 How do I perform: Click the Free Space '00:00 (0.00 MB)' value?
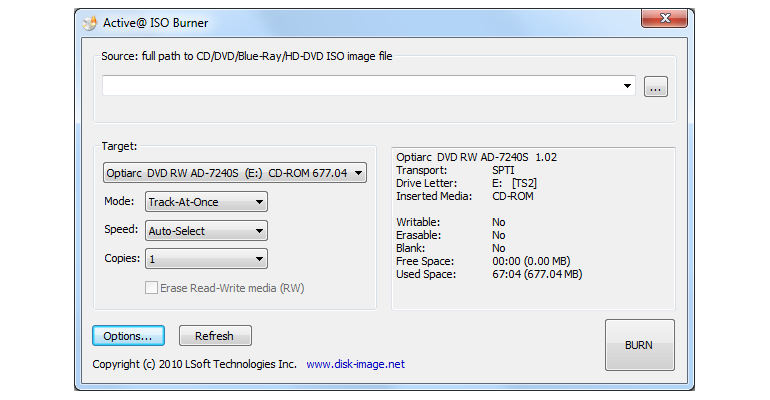tap(531, 261)
